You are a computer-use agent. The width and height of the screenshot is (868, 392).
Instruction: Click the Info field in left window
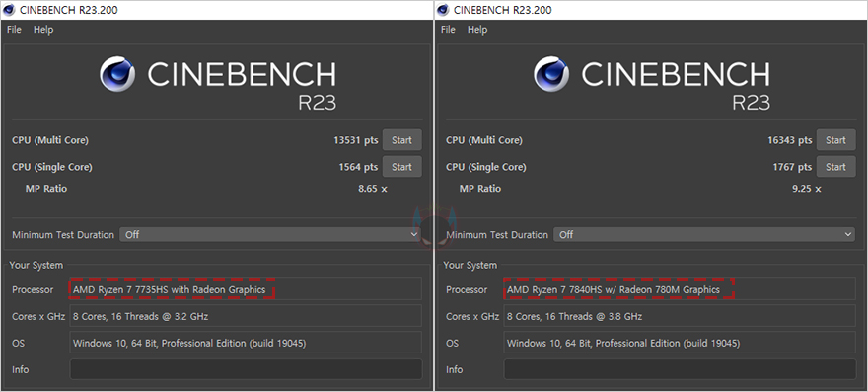(x=246, y=369)
